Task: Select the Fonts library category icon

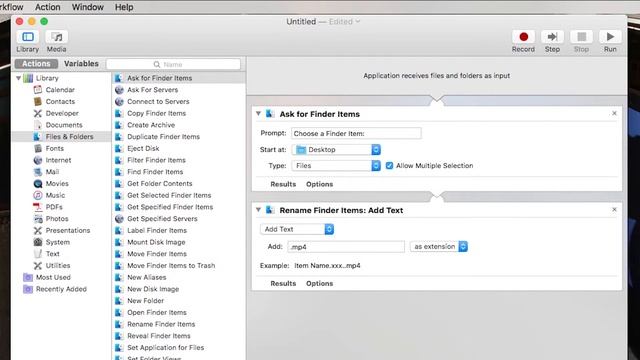Action: (x=38, y=148)
